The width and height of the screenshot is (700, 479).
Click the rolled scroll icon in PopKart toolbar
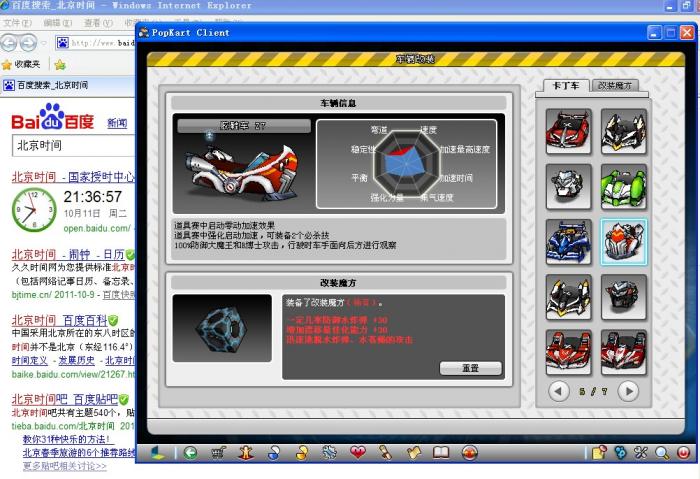click(x=385, y=453)
